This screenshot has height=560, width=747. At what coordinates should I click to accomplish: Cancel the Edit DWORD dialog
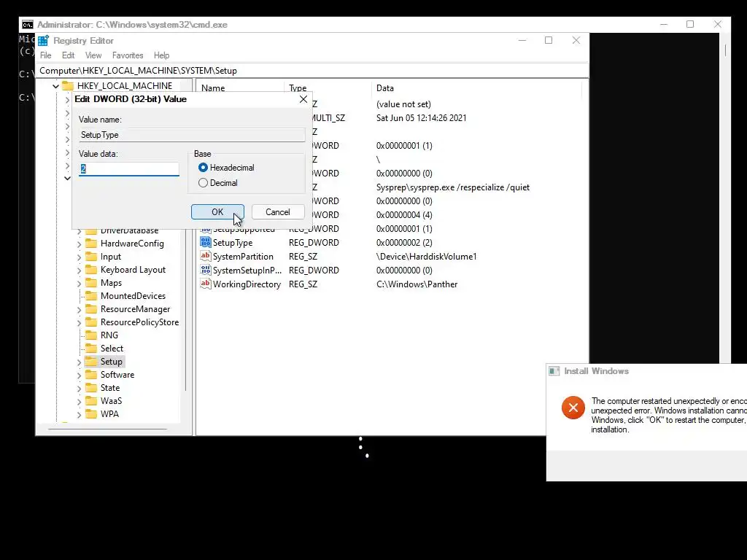coord(278,212)
